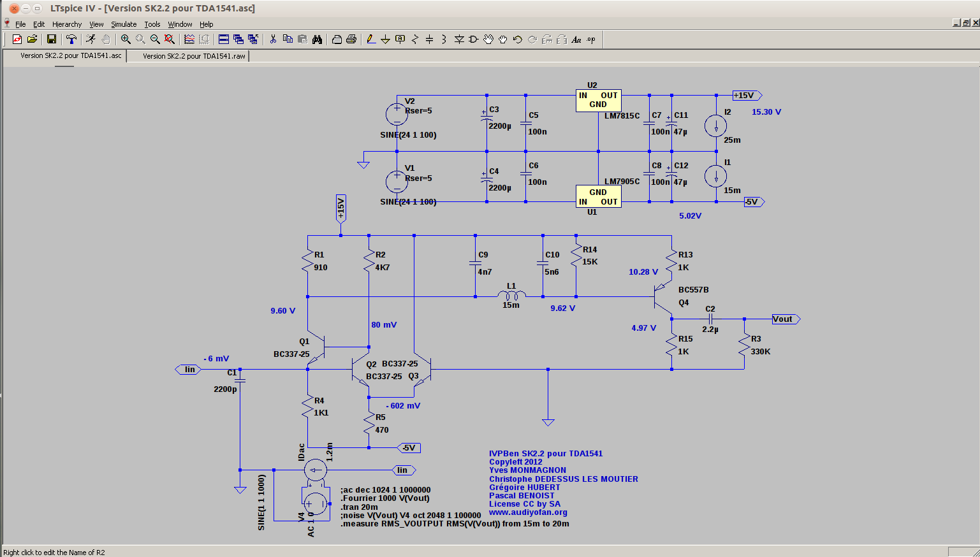Click the Autorange plot icon
The width and height of the screenshot is (980, 557).
(189, 39)
